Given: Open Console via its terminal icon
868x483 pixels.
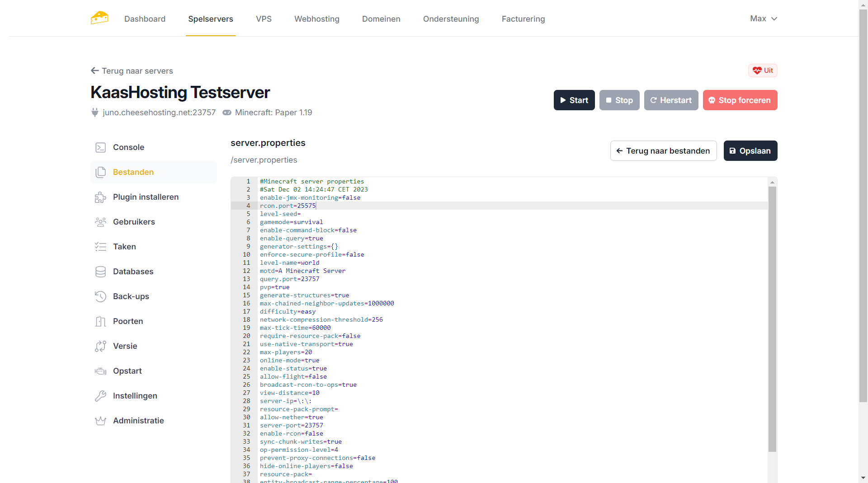Looking at the screenshot, I should click(100, 147).
